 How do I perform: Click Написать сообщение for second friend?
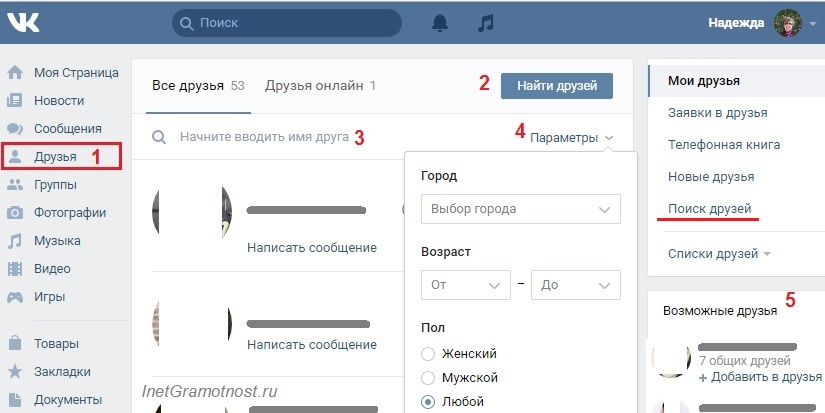pyautogui.click(x=312, y=345)
